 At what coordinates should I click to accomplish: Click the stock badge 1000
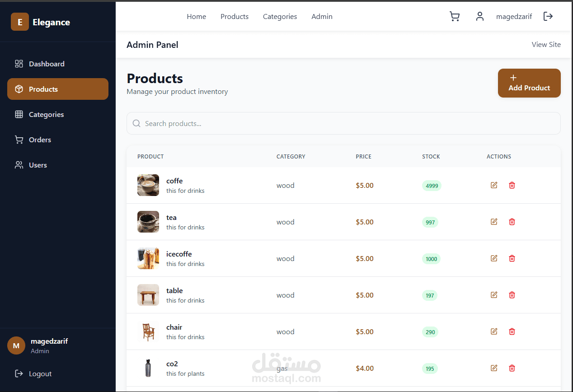431,259
